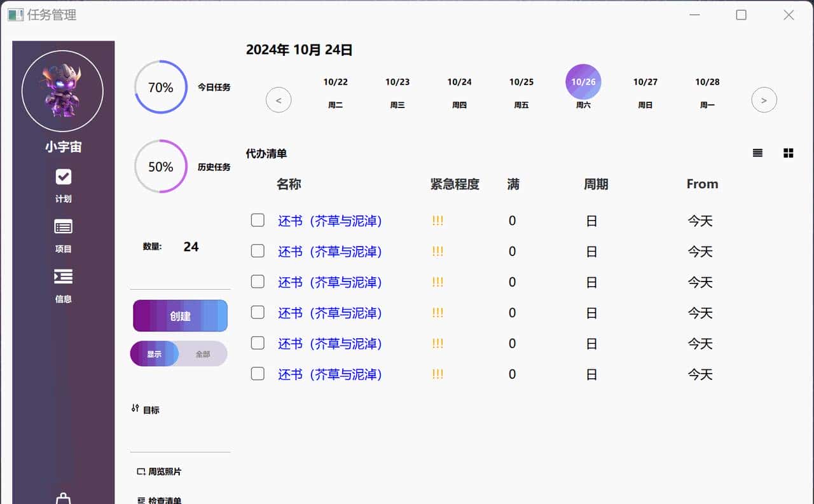Open 信息 in the sidebar

(63, 285)
